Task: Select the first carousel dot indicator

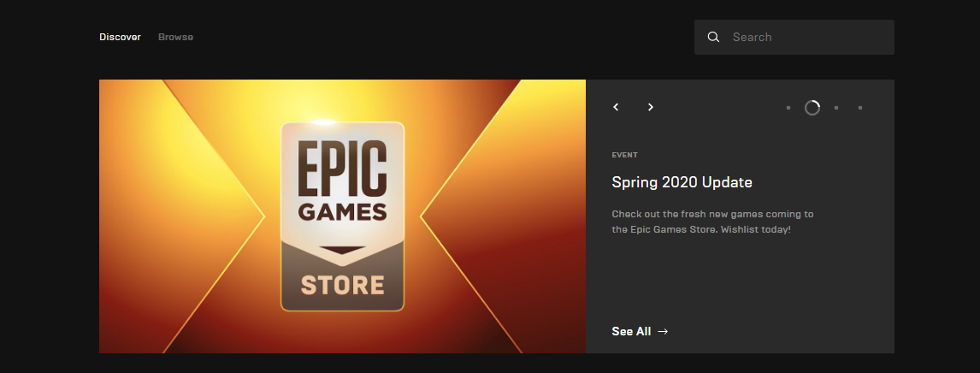Action: [788, 108]
